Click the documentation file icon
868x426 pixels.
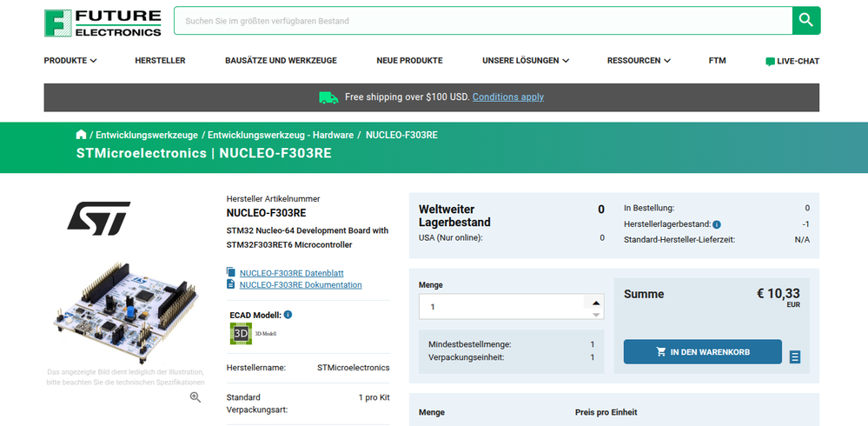coord(231,284)
